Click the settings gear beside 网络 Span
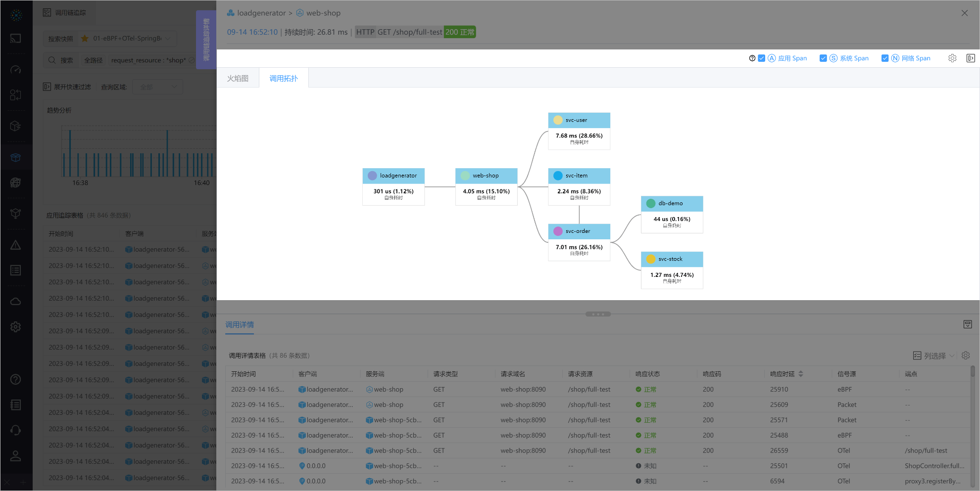Image resolution: width=980 pixels, height=491 pixels. (x=952, y=58)
